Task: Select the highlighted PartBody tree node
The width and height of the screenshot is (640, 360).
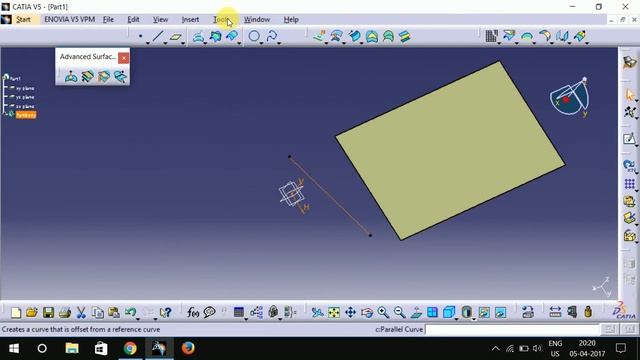Action: 26,115
